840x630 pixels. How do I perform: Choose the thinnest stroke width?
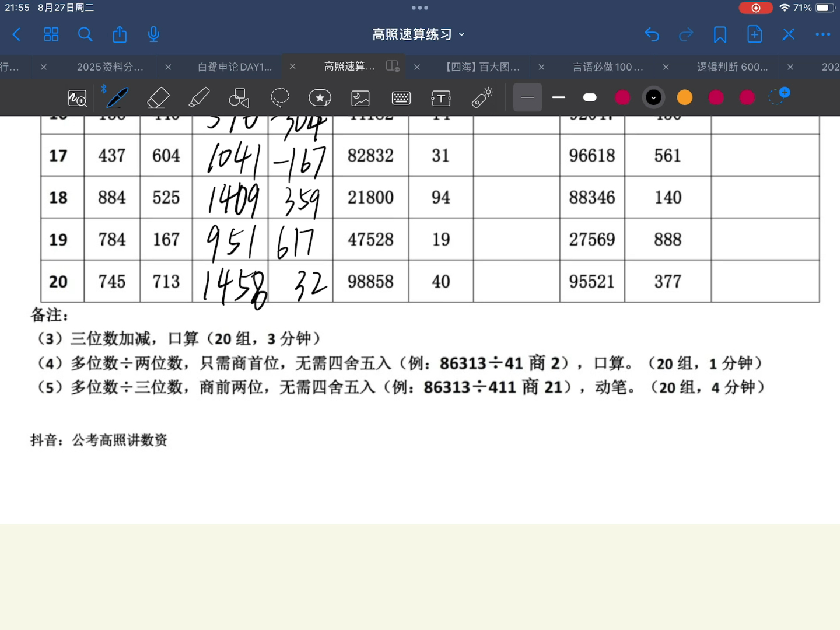coord(527,97)
